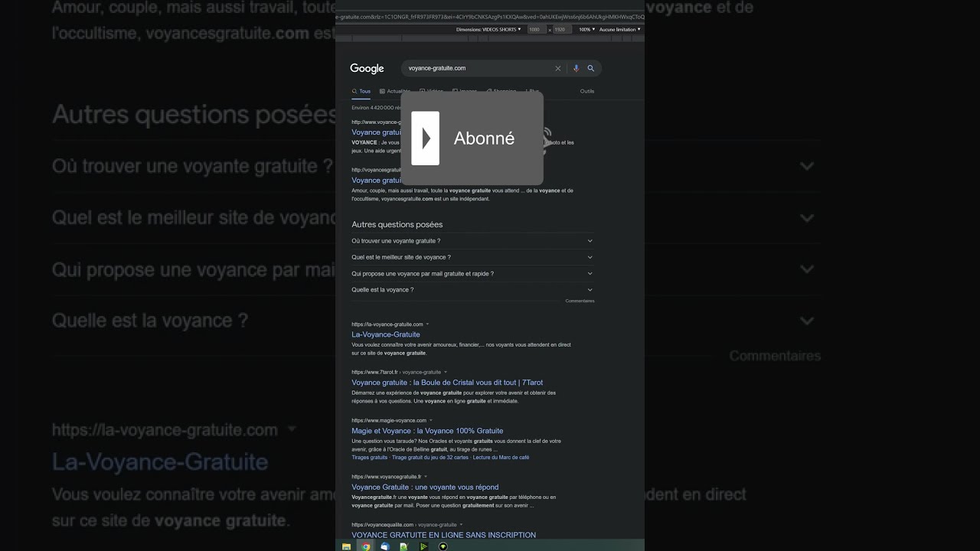Click the browser address bar URL
Screen dimensions: 980x551
coord(490,17)
